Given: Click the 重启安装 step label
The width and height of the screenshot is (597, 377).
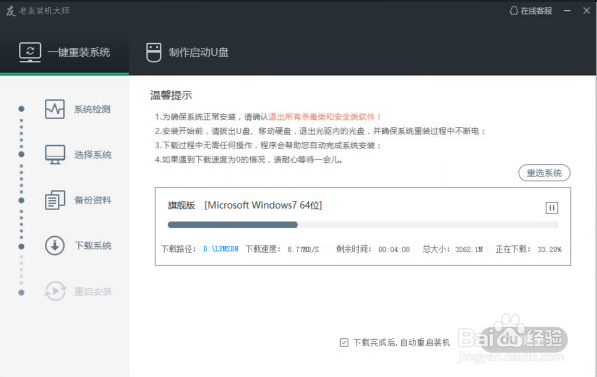Looking at the screenshot, I should point(93,292).
